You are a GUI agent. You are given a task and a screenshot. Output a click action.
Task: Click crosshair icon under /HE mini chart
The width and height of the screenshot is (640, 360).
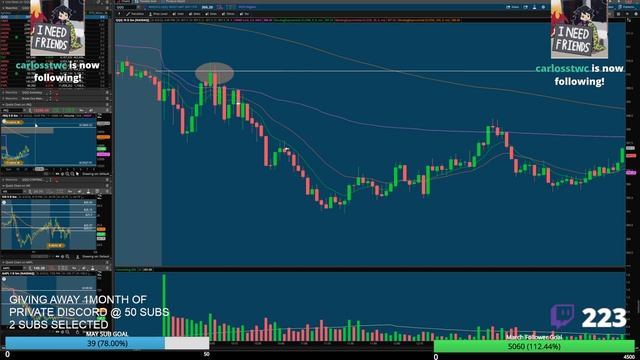click(x=62, y=257)
